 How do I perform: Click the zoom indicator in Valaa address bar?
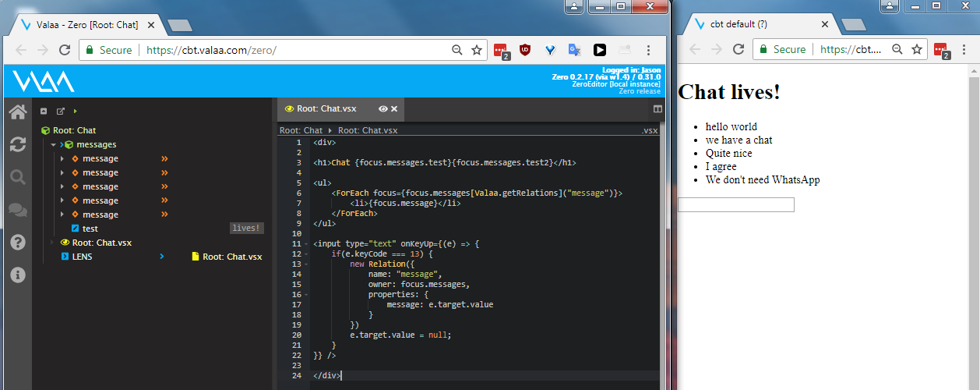coord(457,50)
